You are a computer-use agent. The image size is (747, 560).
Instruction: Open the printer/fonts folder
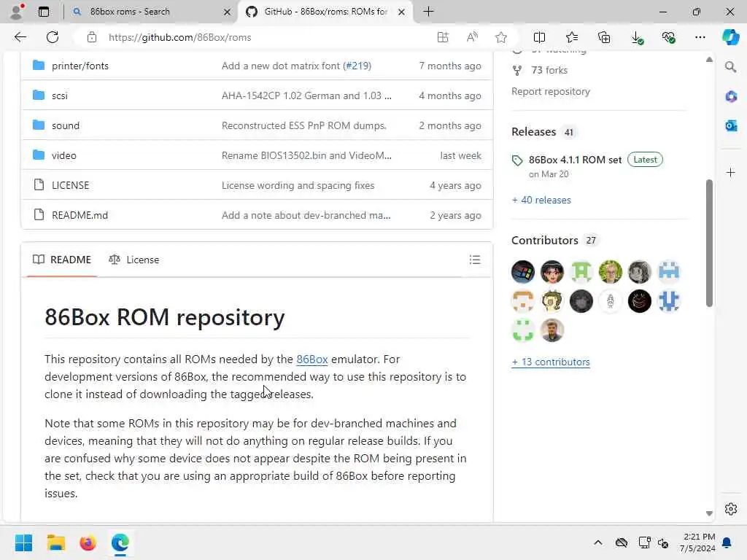(80, 66)
